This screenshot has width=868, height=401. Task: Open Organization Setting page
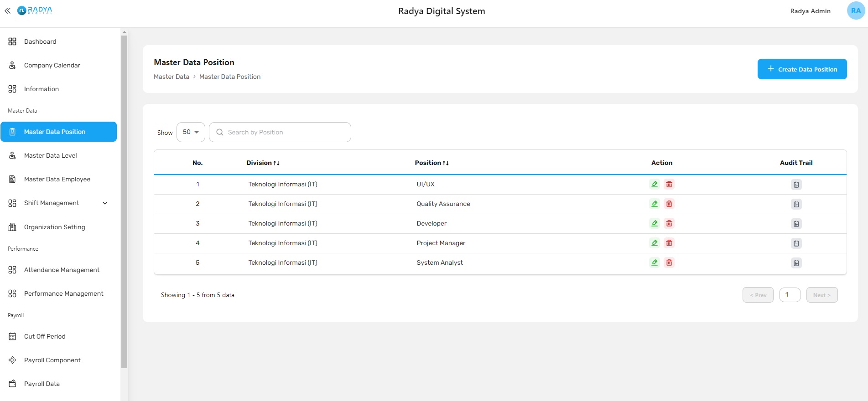tap(58, 227)
